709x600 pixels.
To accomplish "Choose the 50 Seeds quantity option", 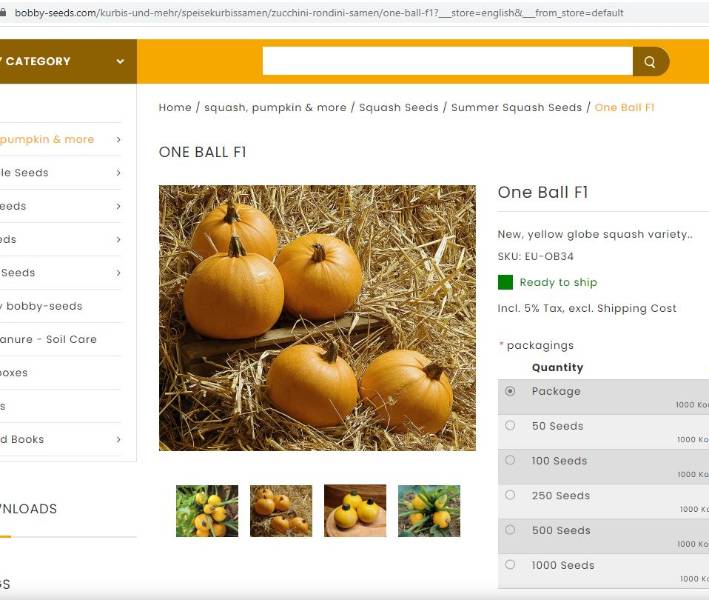I will point(510,426).
